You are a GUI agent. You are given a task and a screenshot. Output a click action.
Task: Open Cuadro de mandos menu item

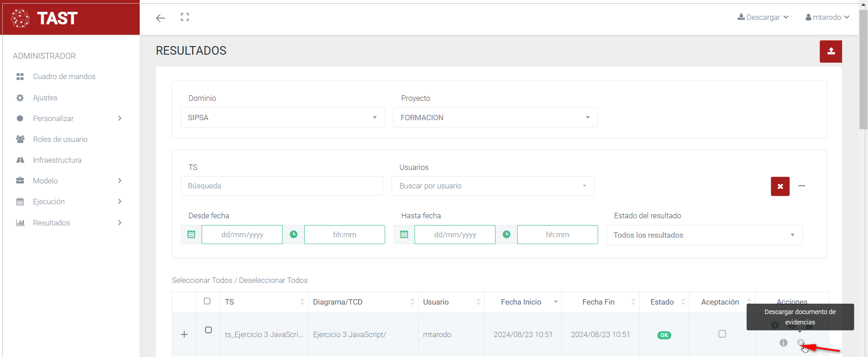(x=64, y=76)
